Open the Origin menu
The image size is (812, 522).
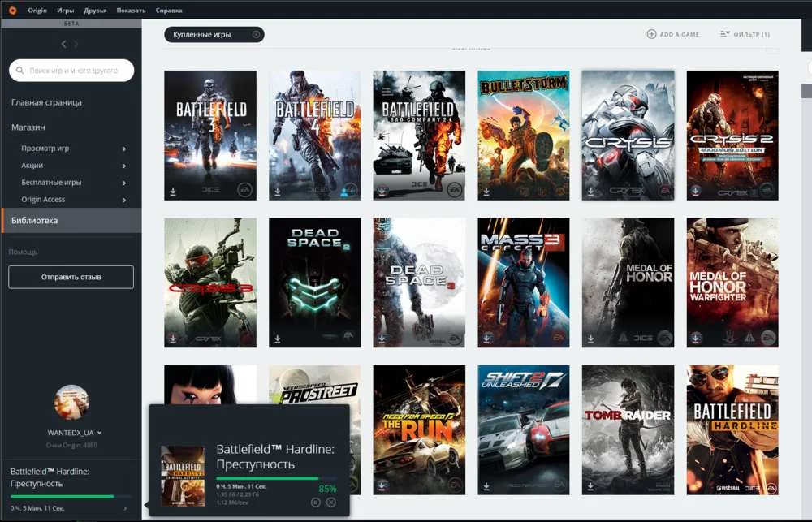[37, 11]
